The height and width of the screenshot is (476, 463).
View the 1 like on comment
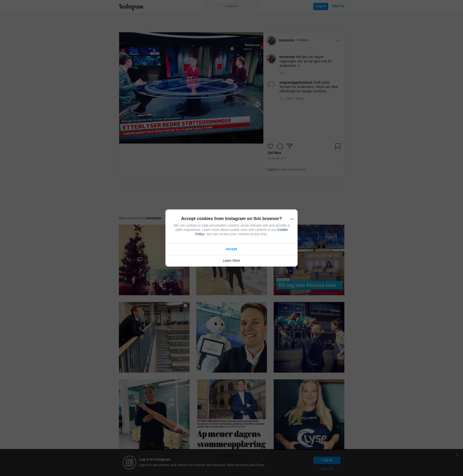[289, 98]
